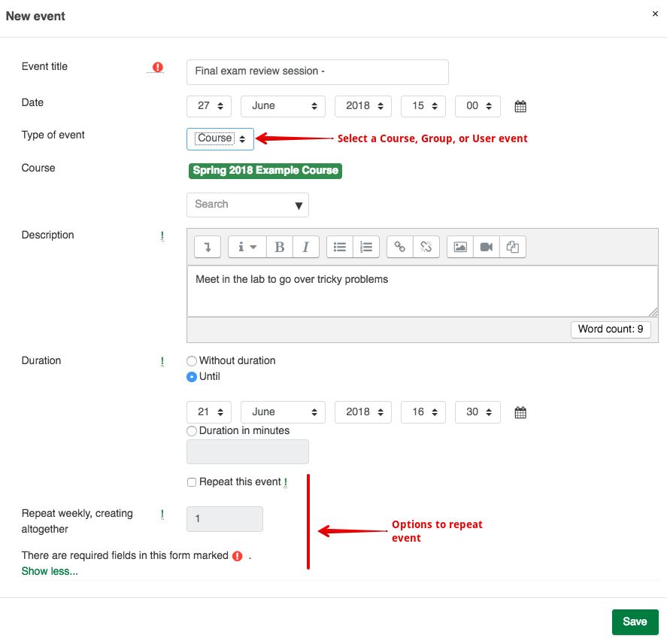Select the Duration in minutes option
This screenshot has height=644, width=667.
tap(192, 431)
